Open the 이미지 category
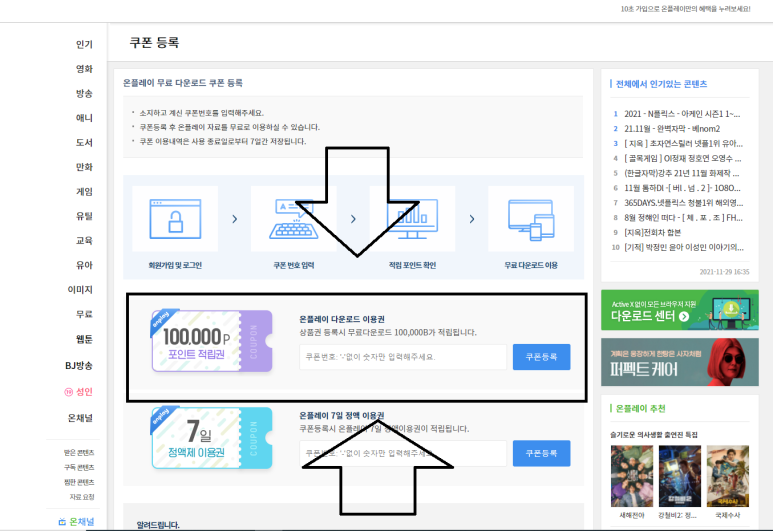The width and height of the screenshot is (773, 531). pos(80,290)
